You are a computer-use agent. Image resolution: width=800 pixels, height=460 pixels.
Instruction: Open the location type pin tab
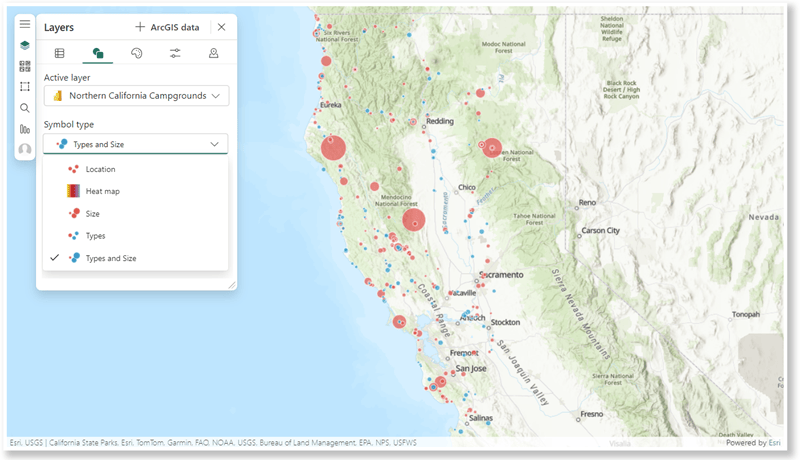click(x=213, y=53)
